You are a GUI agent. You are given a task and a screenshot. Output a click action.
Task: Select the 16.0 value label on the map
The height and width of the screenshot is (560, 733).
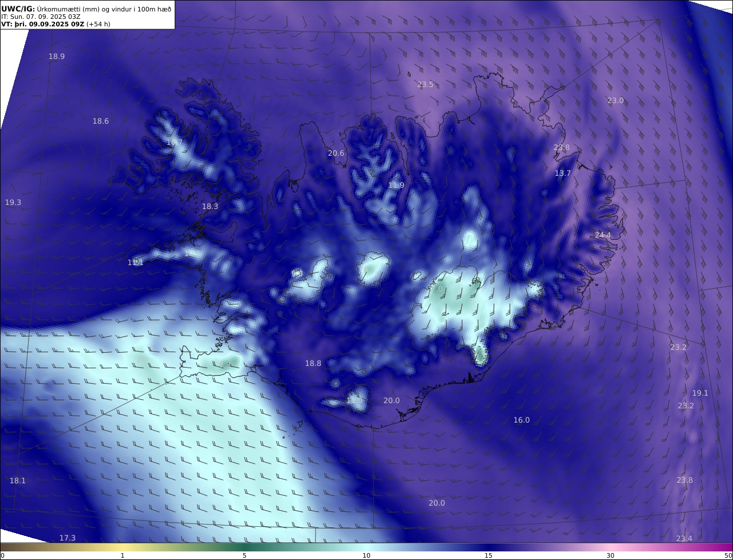tap(521, 420)
